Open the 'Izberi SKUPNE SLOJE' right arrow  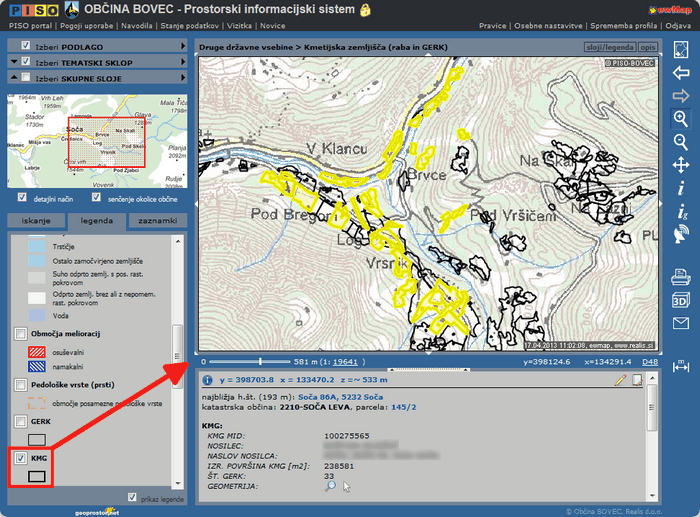(184, 77)
